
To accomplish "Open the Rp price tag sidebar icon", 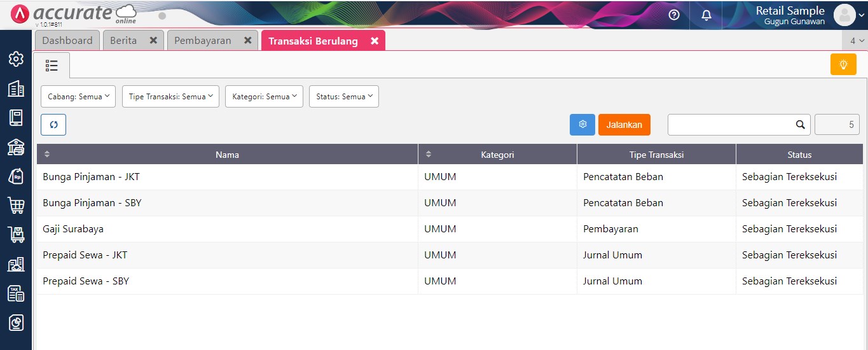I will [16, 176].
